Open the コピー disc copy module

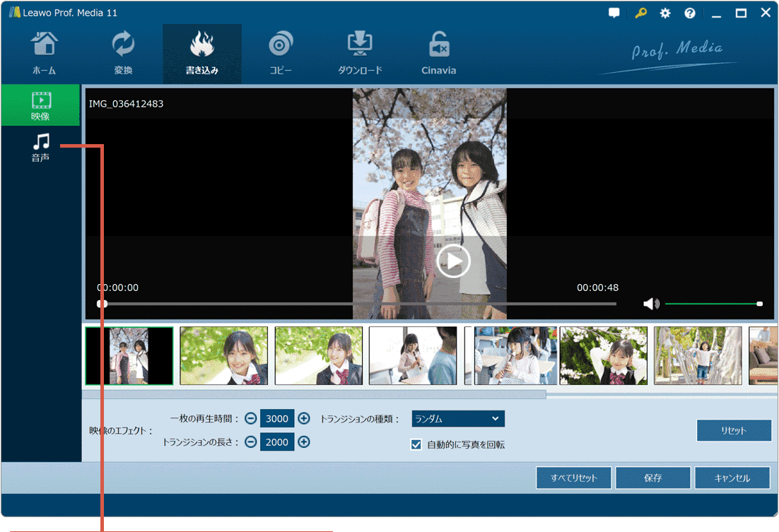pyautogui.click(x=281, y=53)
